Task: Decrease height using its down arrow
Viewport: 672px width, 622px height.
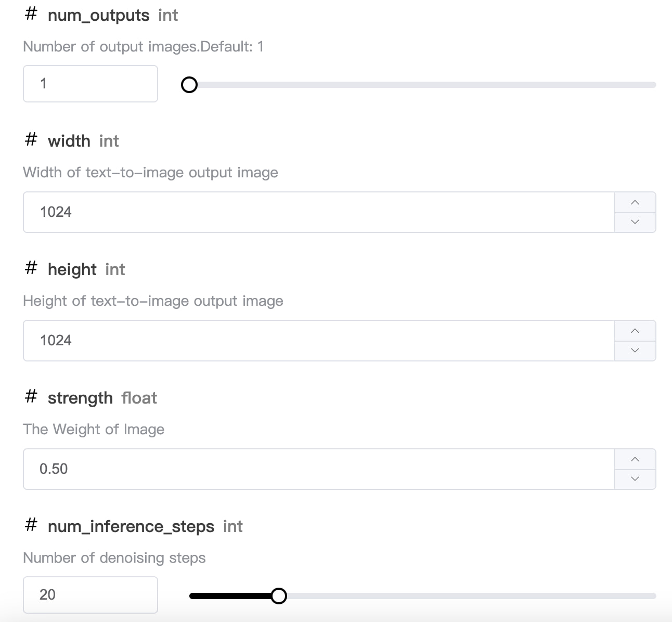Action: click(635, 350)
